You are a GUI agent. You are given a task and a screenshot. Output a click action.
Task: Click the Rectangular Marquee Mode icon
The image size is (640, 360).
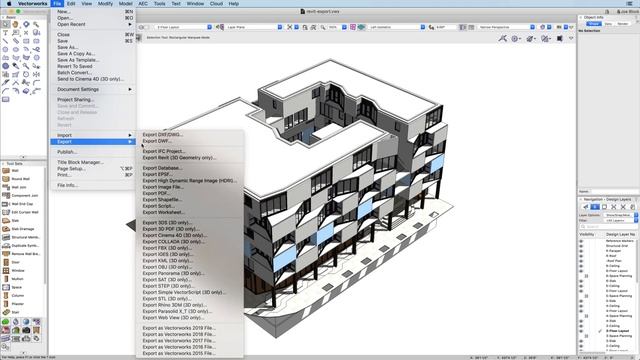pyautogui.click(x=138, y=38)
